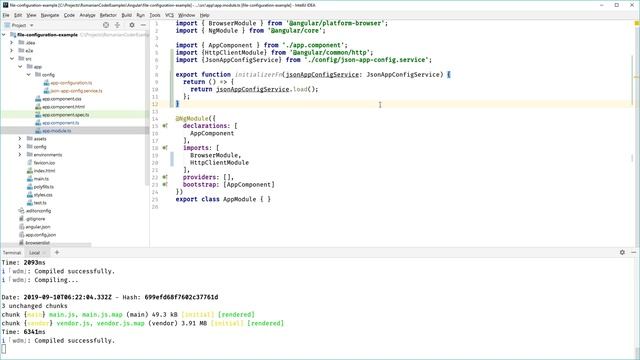
Task: Click the gutter marker icon beside imports on line 18
Action: (165, 148)
